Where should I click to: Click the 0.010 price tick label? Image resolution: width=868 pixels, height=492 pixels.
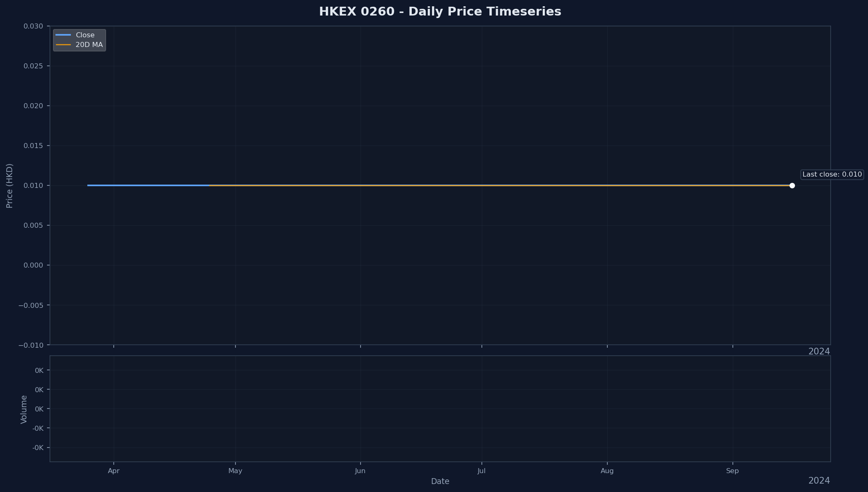33,186
